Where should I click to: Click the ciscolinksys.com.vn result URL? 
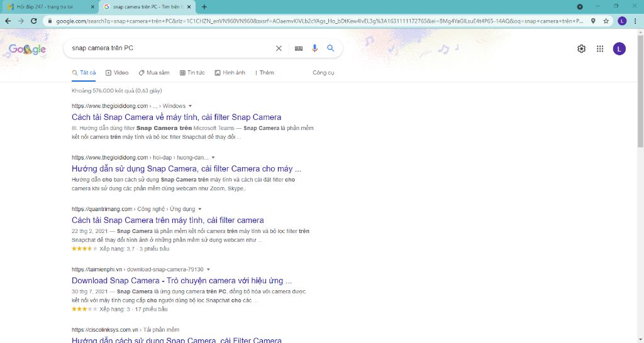click(125, 329)
